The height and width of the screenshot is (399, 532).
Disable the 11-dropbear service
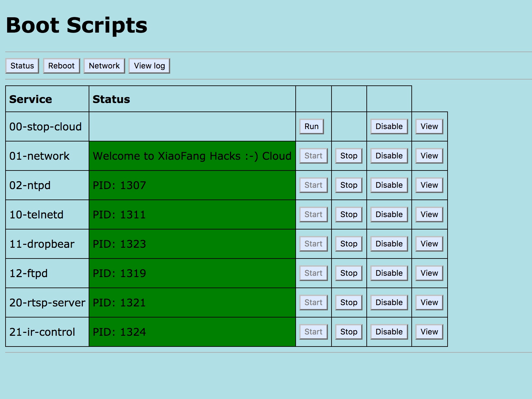click(x=389, y=244)
